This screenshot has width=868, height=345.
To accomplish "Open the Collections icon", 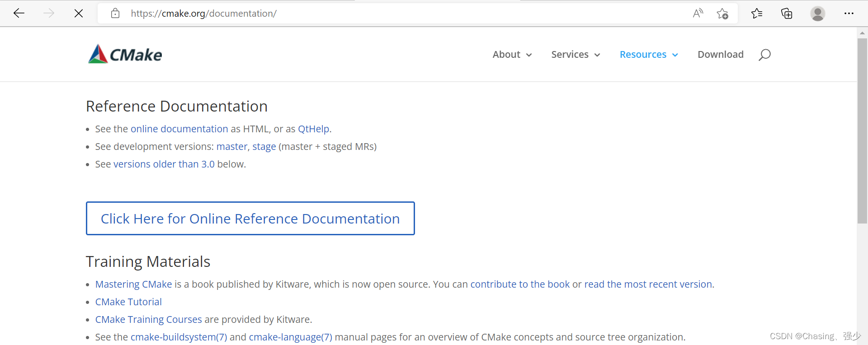I will click(x=787, y=14).
